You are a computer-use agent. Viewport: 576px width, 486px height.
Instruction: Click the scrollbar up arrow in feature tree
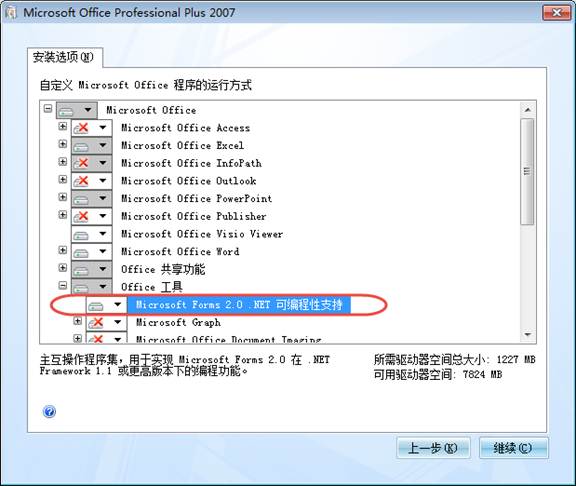click(528, 109)
